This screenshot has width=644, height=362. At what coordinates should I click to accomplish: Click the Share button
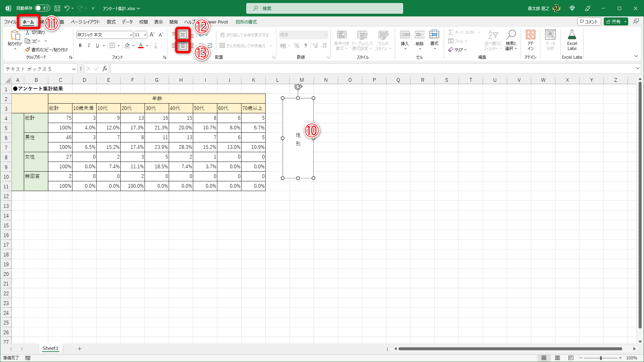(613, 21)
